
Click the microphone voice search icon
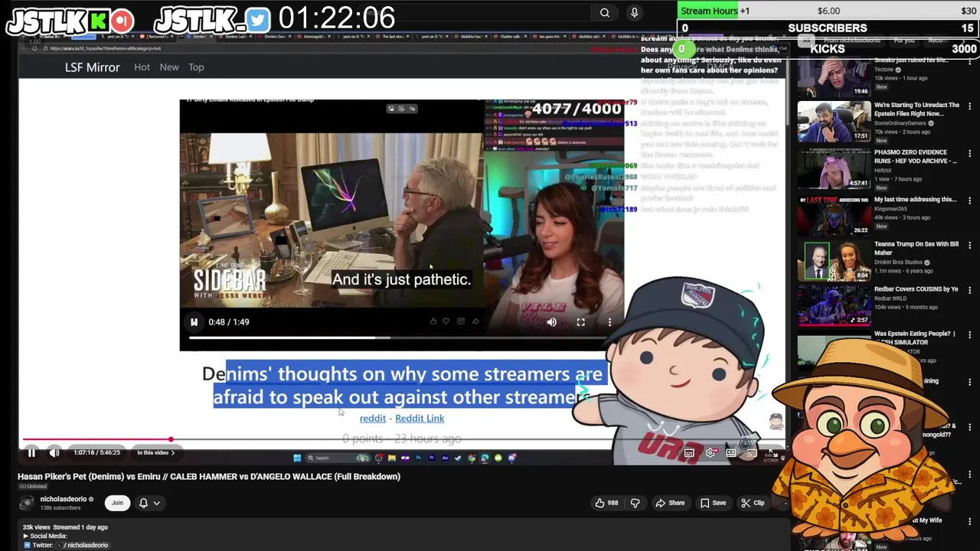pyautogui.click(x=634, y=12)
